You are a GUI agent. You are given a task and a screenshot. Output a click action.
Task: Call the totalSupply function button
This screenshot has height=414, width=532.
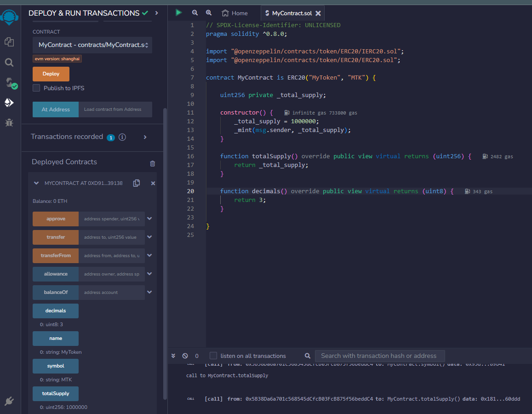[56, 394]
